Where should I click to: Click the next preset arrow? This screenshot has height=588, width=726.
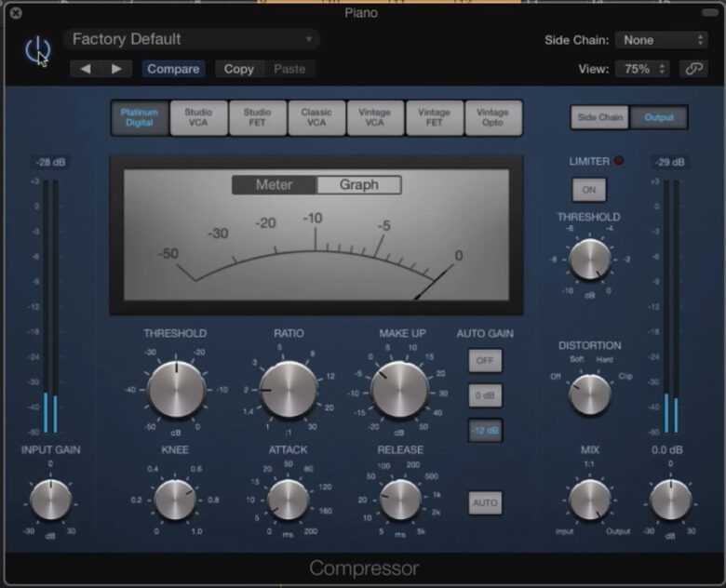[116, 69]
